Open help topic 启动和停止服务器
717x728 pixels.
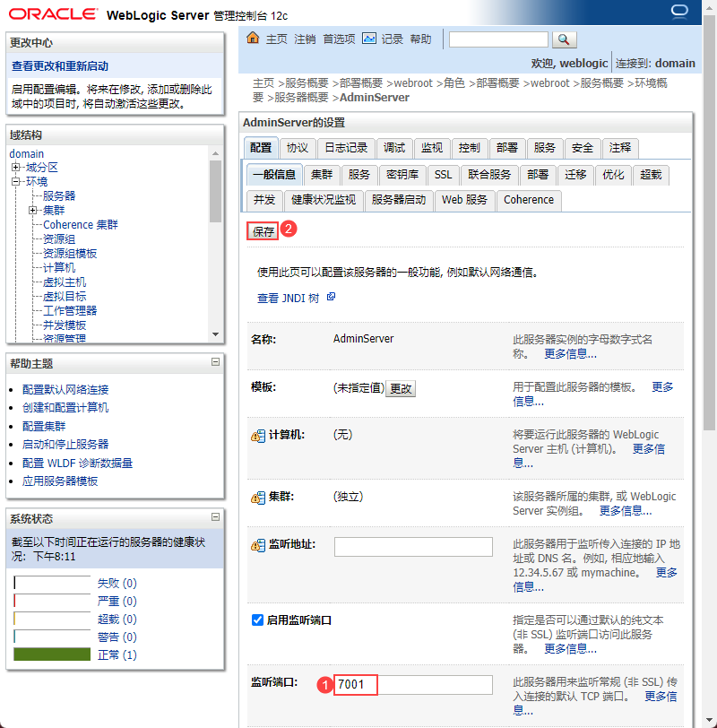tap(65, 445)
